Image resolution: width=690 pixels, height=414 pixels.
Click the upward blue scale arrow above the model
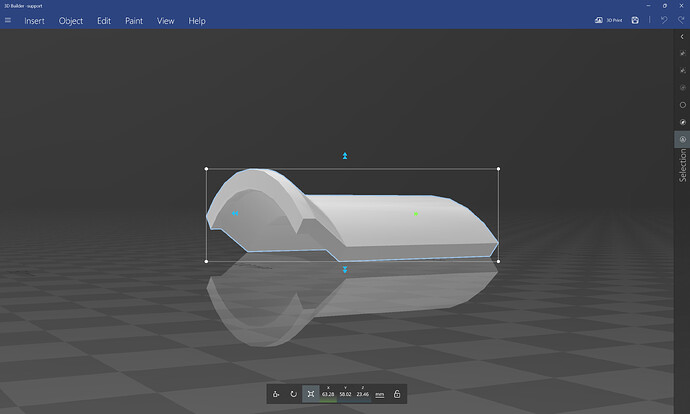(x=345, y=156)
